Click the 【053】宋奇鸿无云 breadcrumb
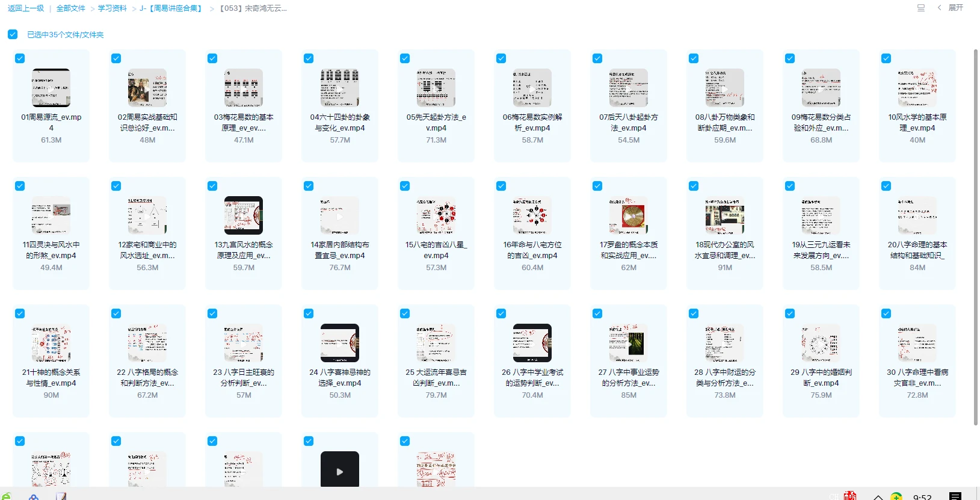This screenshot has height=500, width=980. (253, 8)
